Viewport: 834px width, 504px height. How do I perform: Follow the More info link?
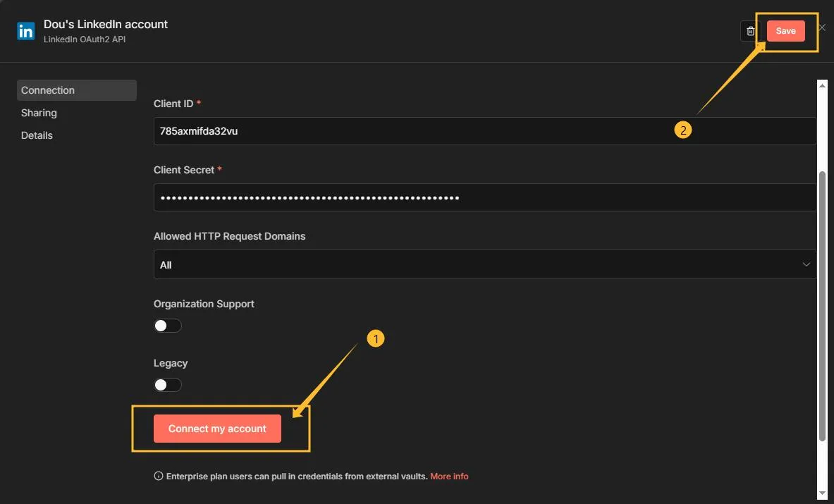(x=449, y=477)
